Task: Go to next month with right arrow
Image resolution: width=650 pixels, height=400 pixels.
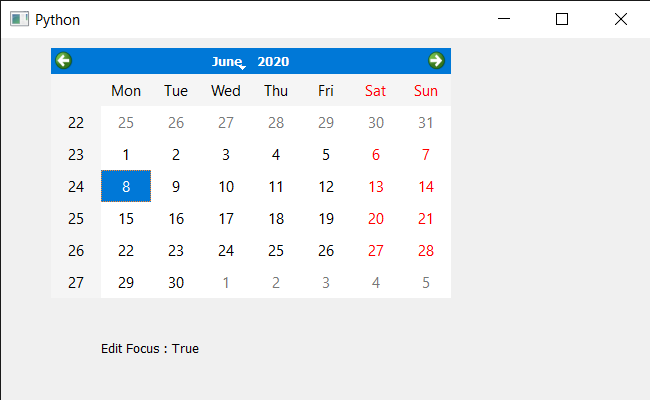Action: 436,61
